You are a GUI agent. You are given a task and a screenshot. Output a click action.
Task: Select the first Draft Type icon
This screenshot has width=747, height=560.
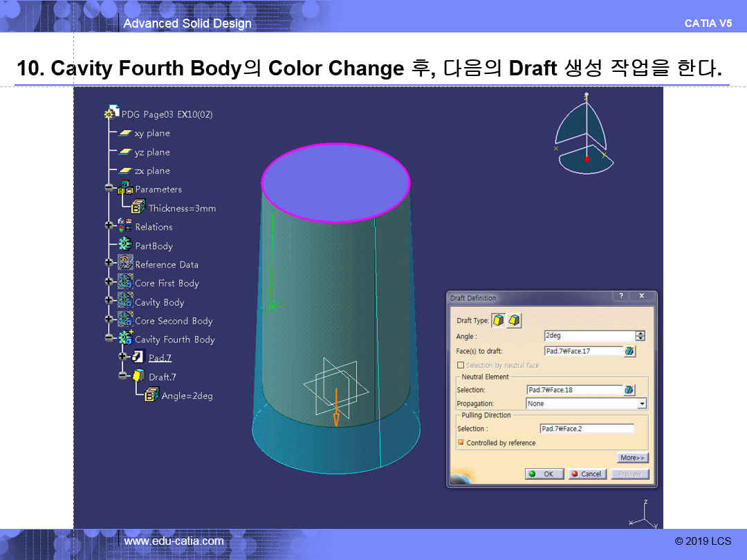click(499, 320)
